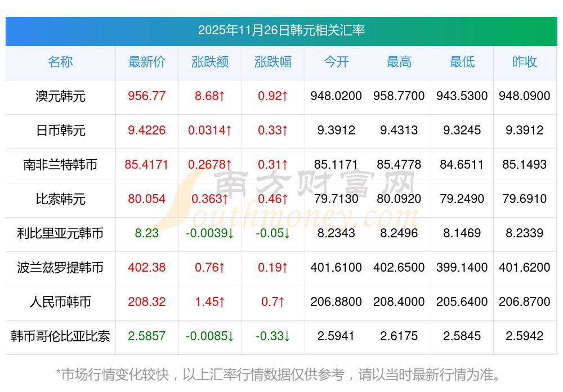Click the high value 80.0920
The width and height of the screenshot is (563, 392).
[x=399, y=199]
